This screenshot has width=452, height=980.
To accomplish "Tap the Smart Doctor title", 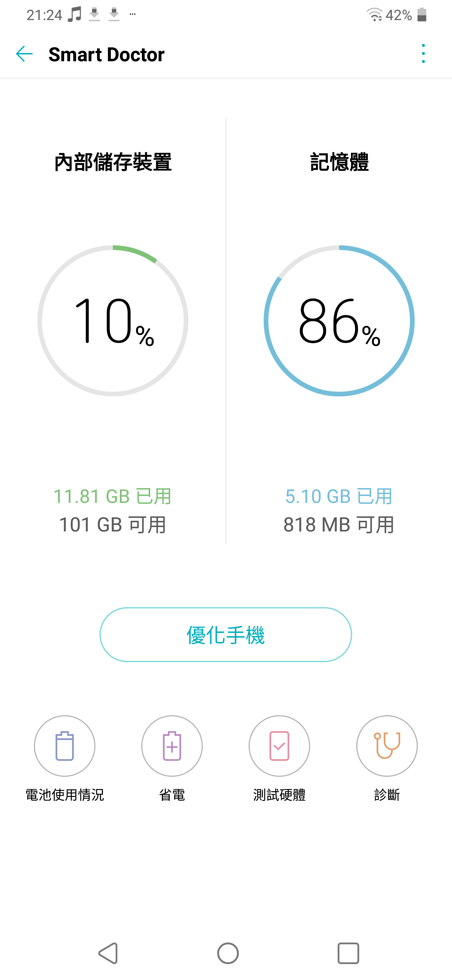I will [106, 54].
